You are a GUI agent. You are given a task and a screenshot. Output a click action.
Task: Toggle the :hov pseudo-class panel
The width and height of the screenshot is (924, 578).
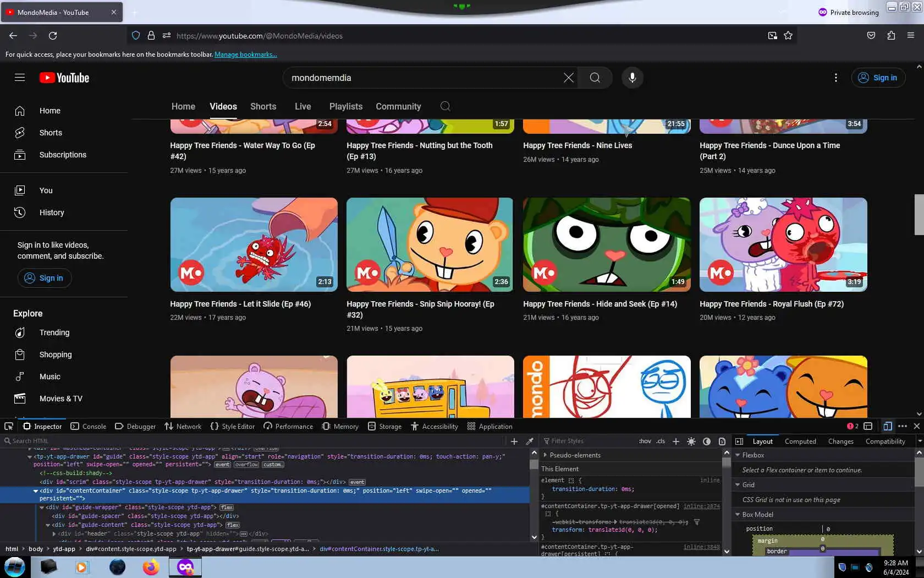[645, 441]
